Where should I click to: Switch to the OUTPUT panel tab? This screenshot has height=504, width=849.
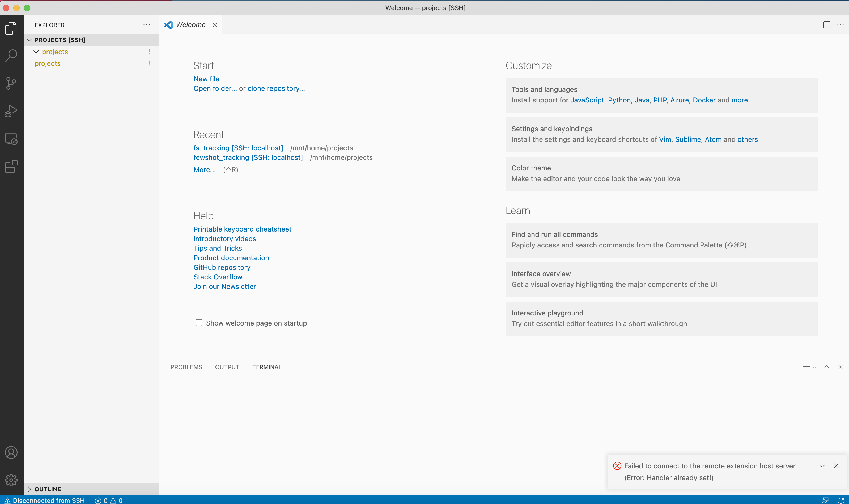pyautogui.click(x=227, y=367)
